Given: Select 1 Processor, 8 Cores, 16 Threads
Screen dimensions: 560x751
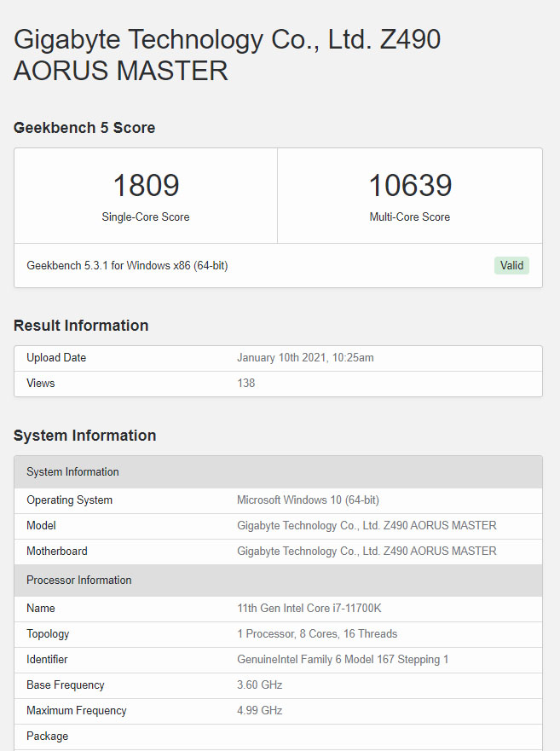Looking at the screenshot, I should pos(317,633).
